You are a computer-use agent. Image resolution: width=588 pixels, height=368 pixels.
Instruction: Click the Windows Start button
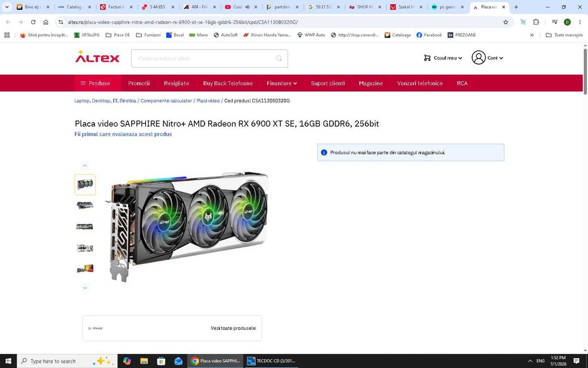click(8, 361)
